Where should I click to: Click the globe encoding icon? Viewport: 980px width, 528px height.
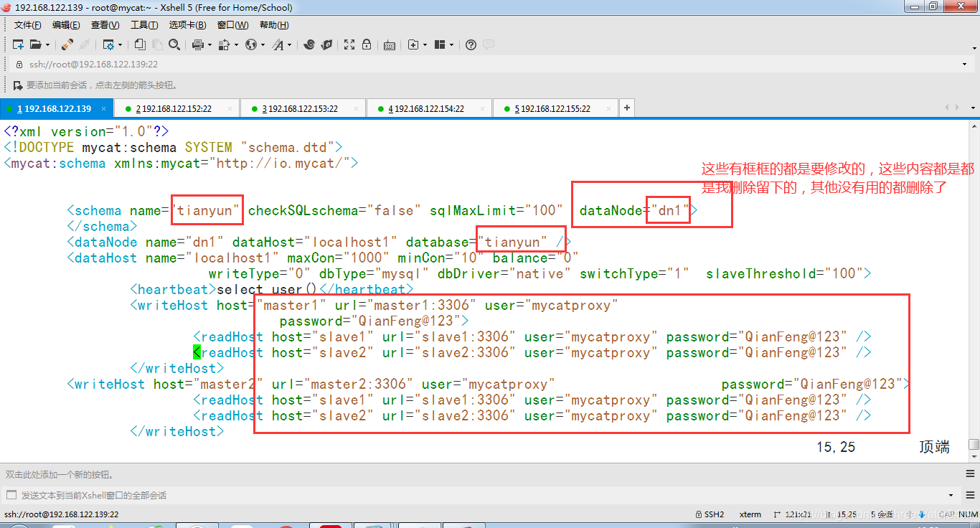coord(250,44)
